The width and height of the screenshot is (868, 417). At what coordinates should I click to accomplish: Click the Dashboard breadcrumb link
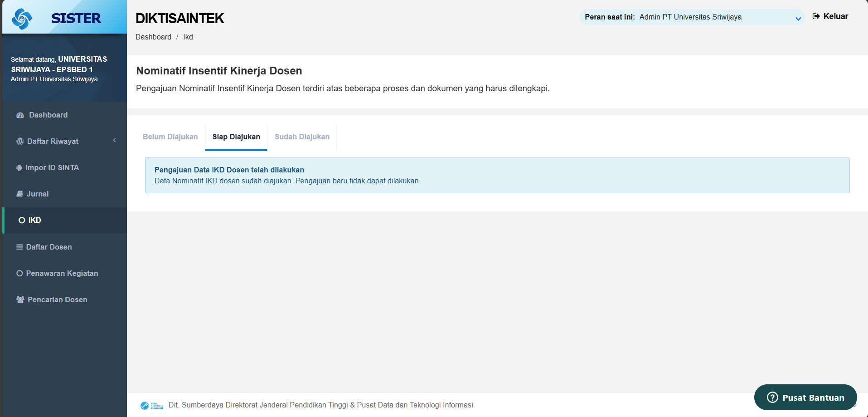153,37
